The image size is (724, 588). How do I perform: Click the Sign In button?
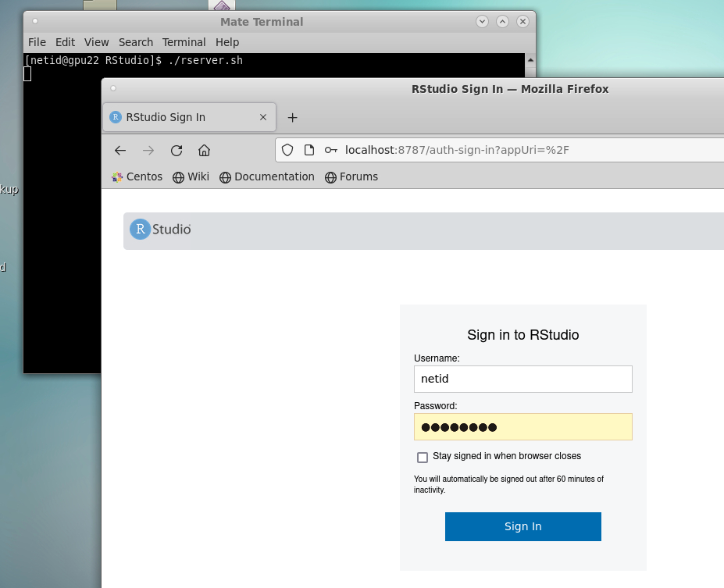coord(523,526)
